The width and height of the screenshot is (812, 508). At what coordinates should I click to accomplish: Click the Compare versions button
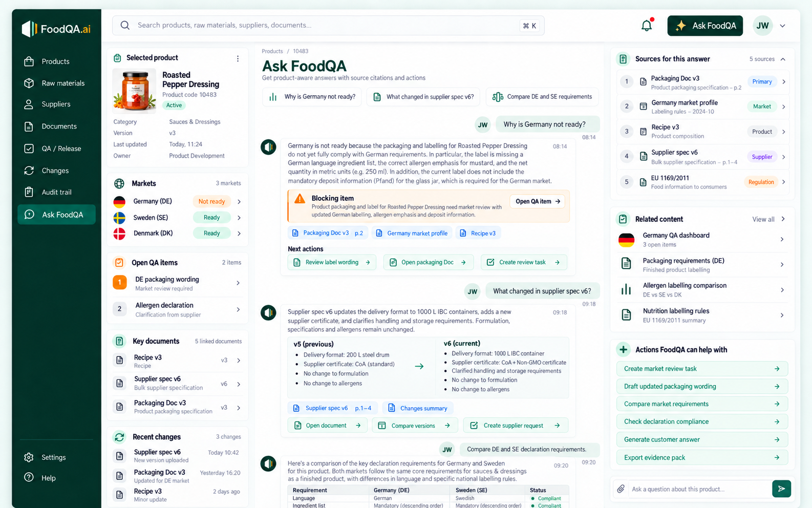(x=414, y=426)
